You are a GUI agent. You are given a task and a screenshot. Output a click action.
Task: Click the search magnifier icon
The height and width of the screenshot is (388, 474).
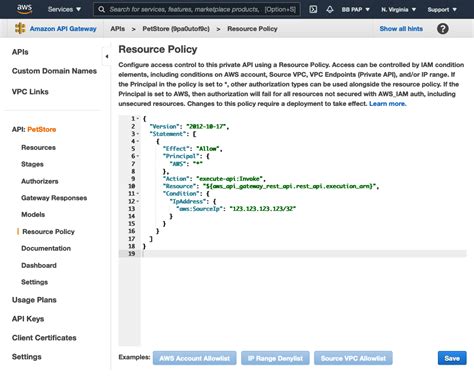point(101,9)
